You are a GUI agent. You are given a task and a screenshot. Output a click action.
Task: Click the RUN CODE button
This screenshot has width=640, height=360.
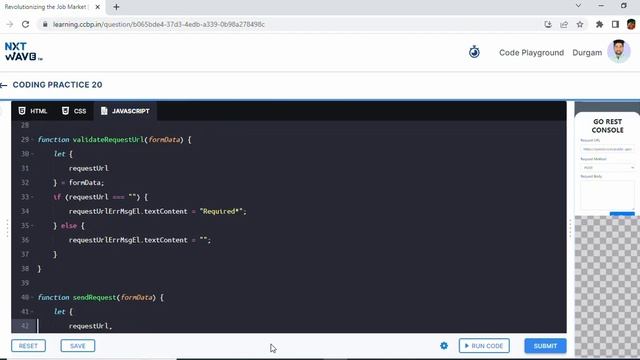click(x=484, y=346)
